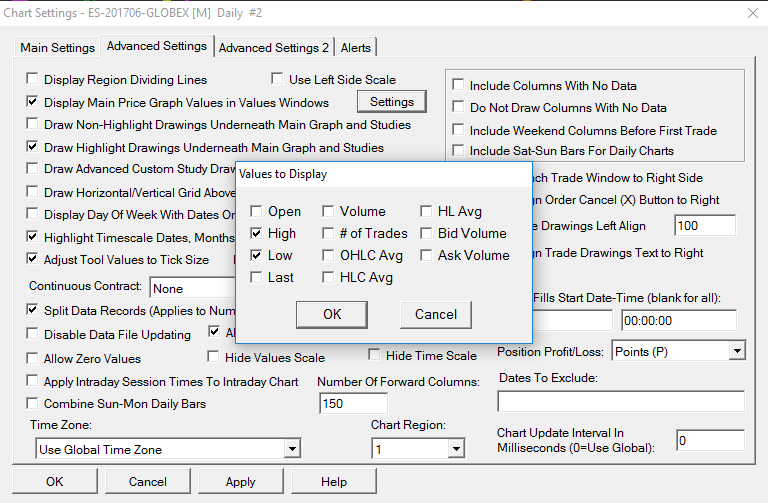Enable Disable Data File Updating
The image size is (768, 503).
click(x=32, y=334)
